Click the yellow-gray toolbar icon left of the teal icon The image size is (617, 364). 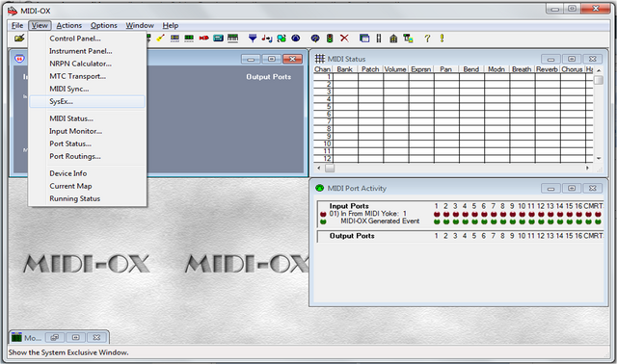pyautogui.click(x=174, y=39)
